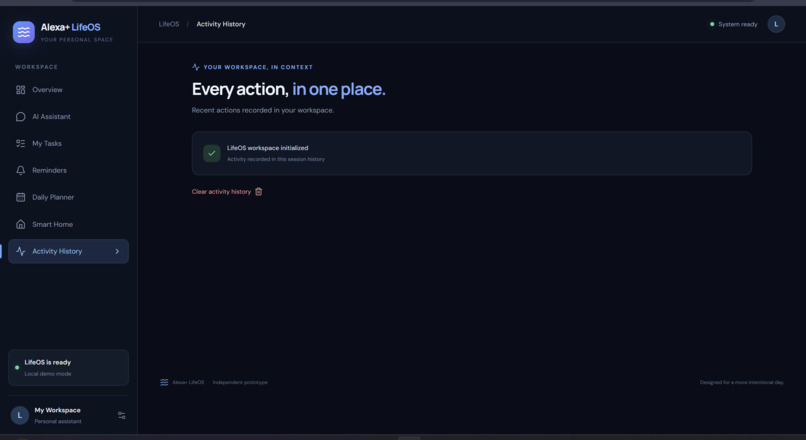The width and height of the screenshot is (806, 440).
Task: Click the Smart Home house icon
Action: (21, 224)
